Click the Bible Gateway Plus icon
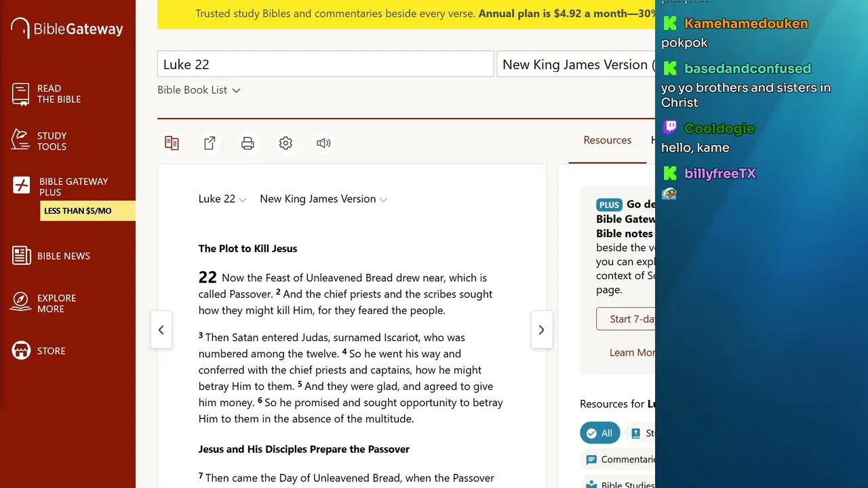The image size is (868, 488). (22, 186)
